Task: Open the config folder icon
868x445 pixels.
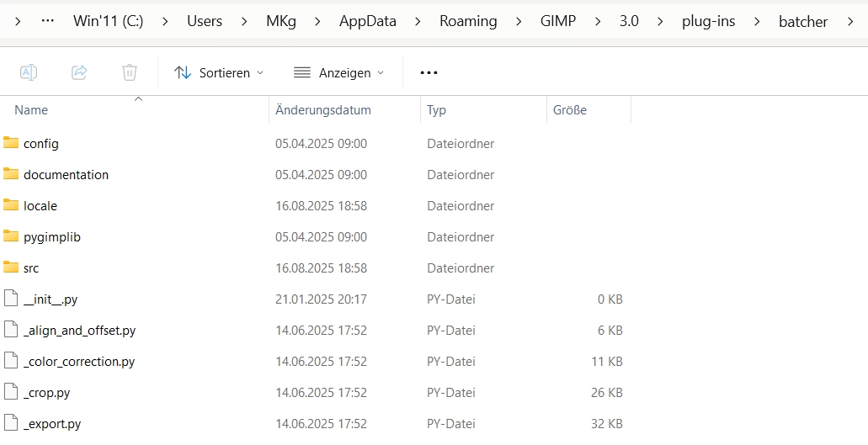Action: (11, 143)
